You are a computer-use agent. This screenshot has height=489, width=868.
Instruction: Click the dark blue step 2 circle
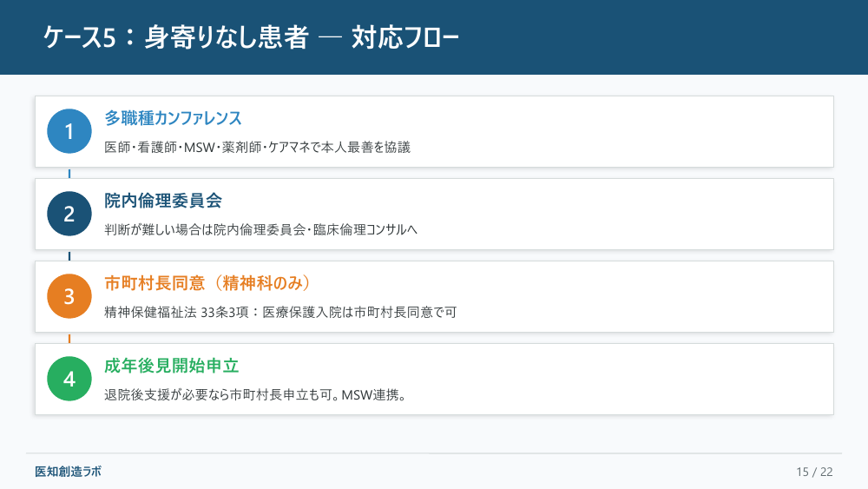(x=69, y=214)
